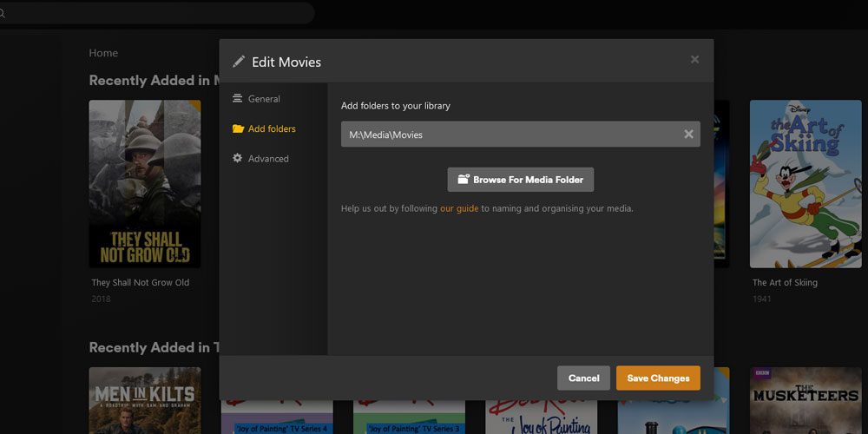The height and width of the screenshot is (434, 868).
Task: Open the 'our guide' link
Action: [459, 208]
